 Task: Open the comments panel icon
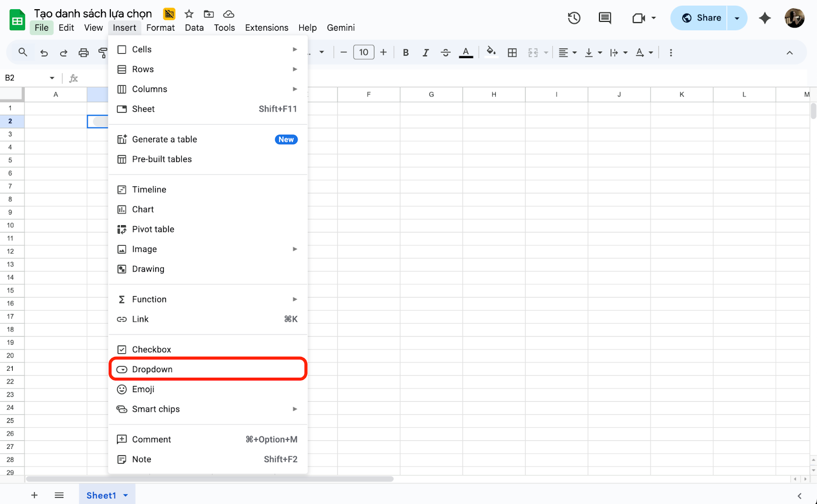[605, 18]
